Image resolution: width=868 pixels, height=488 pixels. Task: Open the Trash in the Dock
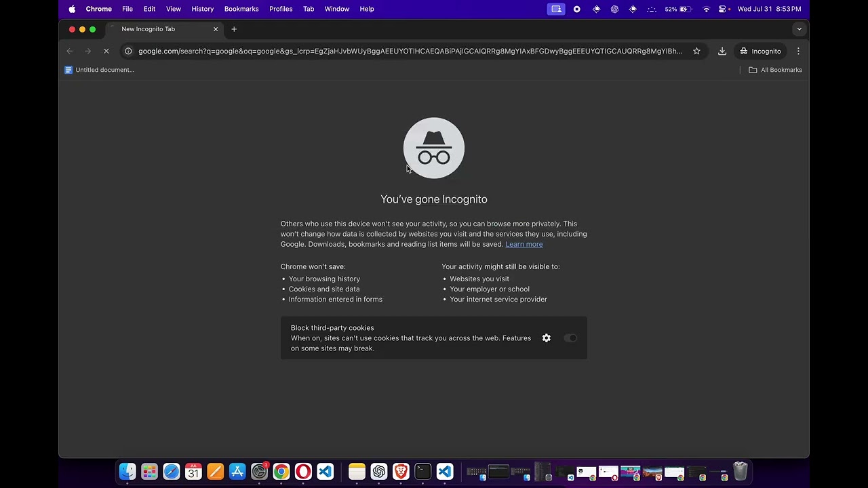[x=741, y=471]
